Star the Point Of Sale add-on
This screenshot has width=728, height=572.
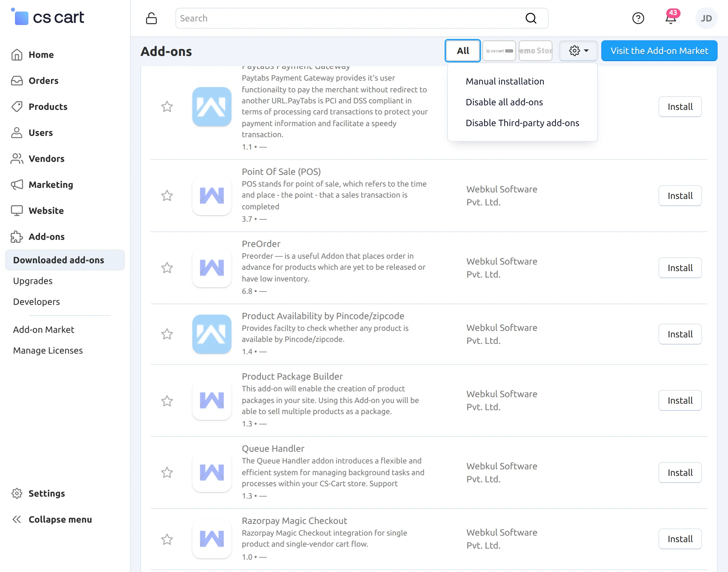click(x=167, y=196)
